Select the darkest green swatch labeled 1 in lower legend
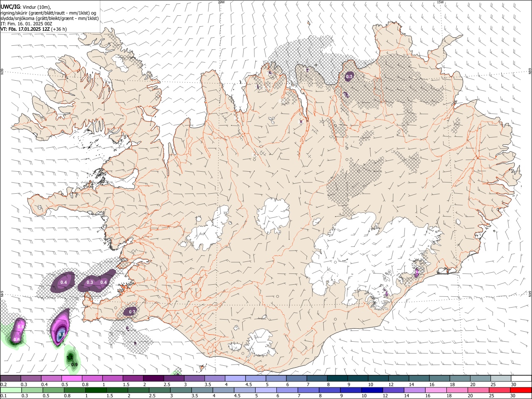Viewport: 532px width, 399px height. pyautogui.click(x=96, y=390)
